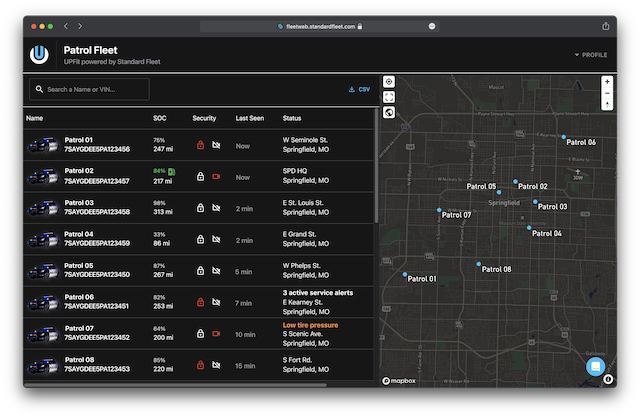Click the mapbox logo link
The width and height of the screenshot is (640, 417).
pos(399,381)
